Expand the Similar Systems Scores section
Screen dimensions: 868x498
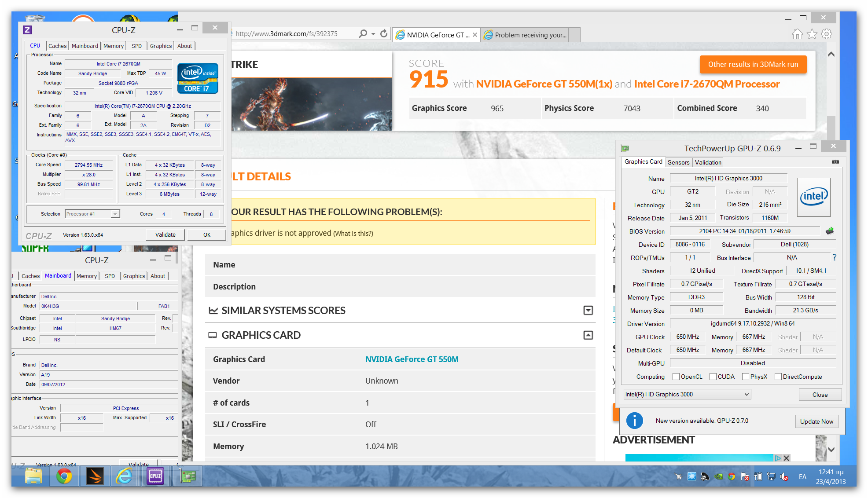point(588,310)
